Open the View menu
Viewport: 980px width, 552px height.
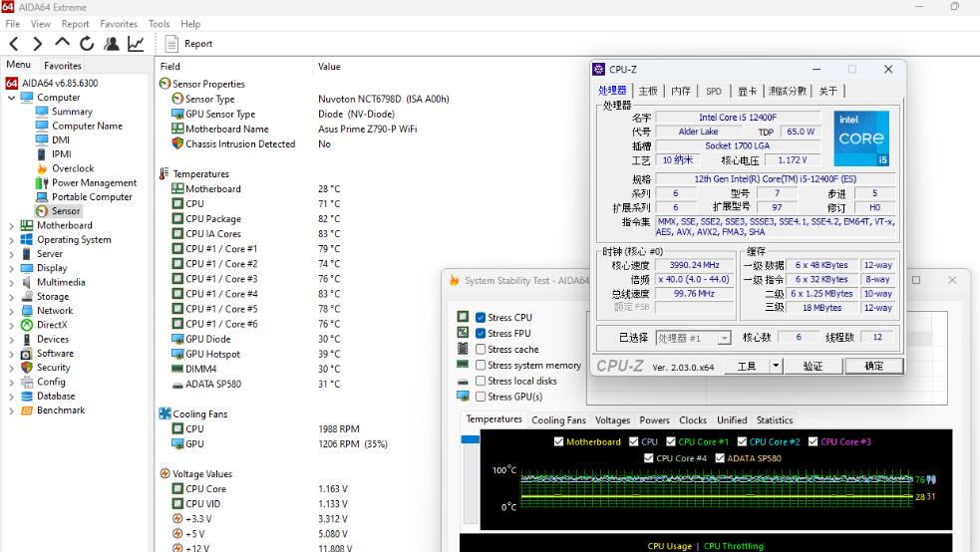tap(41, 24)
